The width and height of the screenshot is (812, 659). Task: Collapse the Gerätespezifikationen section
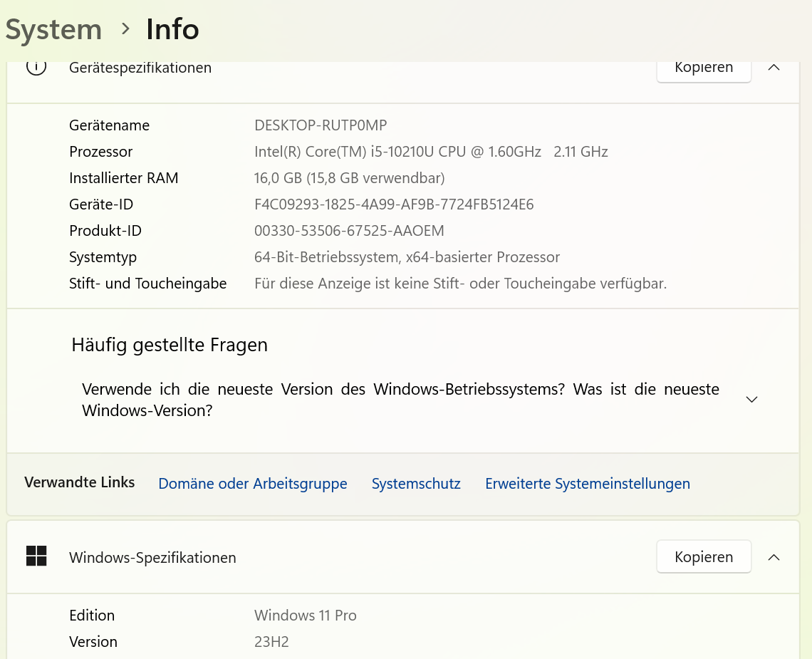774,68
